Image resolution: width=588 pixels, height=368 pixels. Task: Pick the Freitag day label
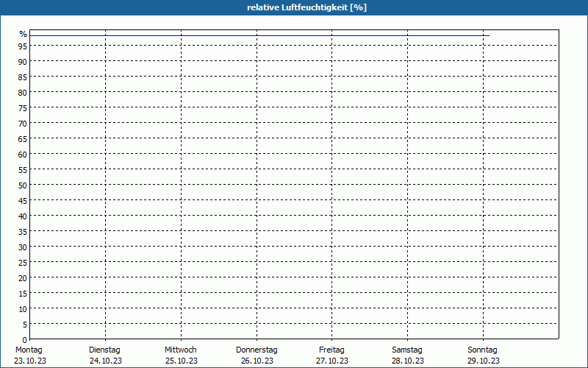tap(332, 350)
